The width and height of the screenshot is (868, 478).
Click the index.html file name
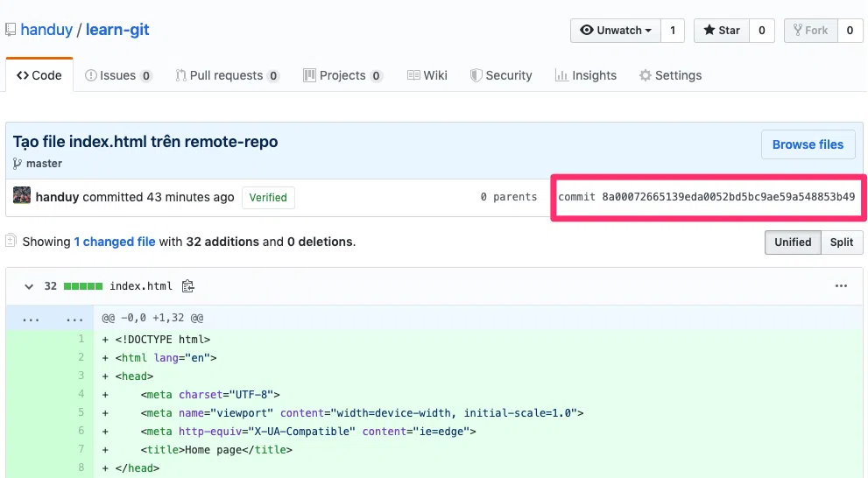point(141,286)
